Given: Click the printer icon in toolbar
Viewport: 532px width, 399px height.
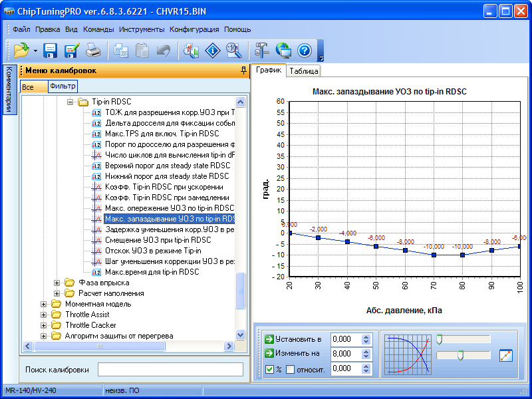Looking at the screenshot, I should pyautogui.click(x=93, y=50).
